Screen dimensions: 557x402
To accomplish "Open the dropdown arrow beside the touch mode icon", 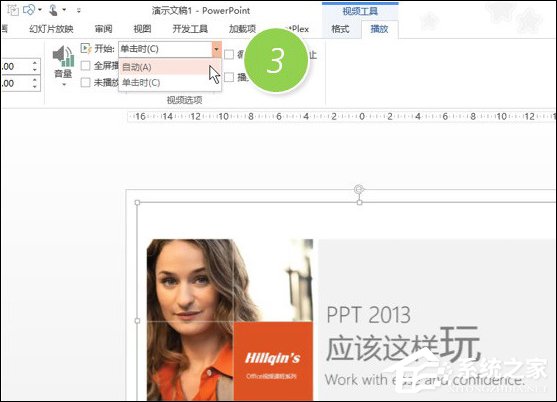I will (64, 10).
